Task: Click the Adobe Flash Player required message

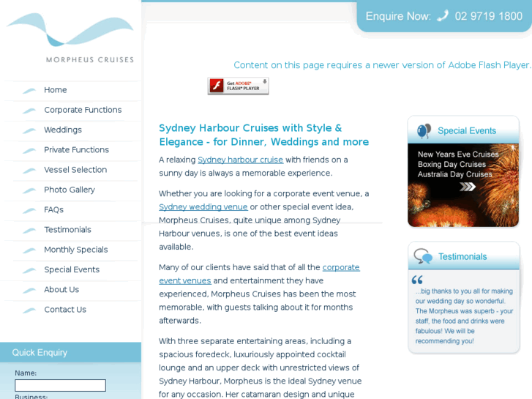Action: [x=382, y=65]
